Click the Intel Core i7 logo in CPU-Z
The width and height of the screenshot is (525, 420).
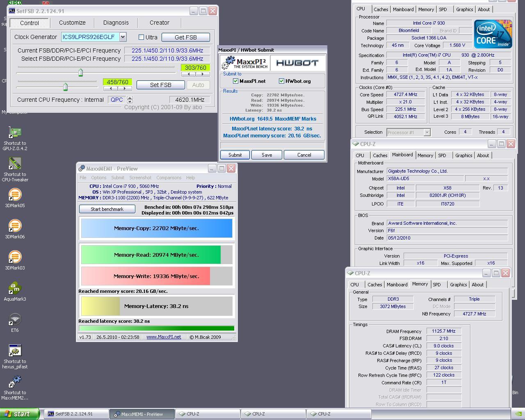pyautogui.click(x=493, y=34)
